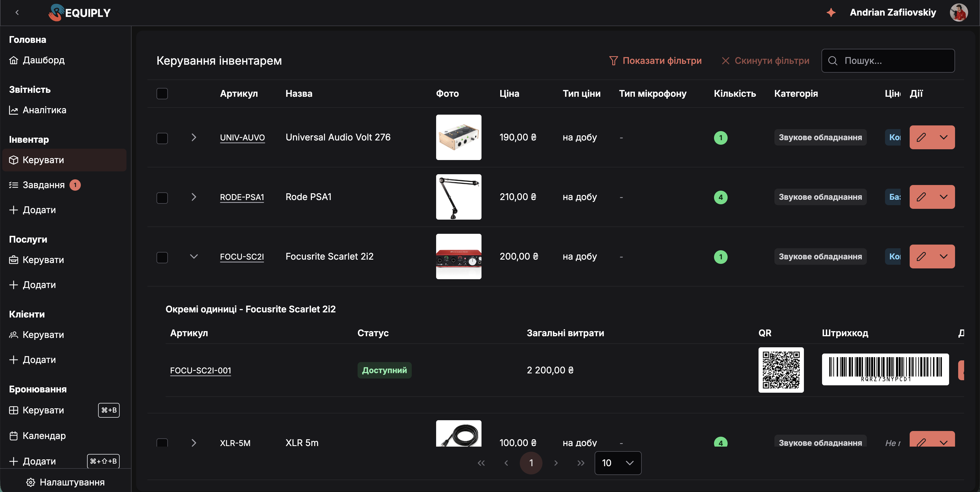The image size is (980, 492).
Task: Click the QR code for FOCU-SC2I-001
Action: pyautogui.click(x=781, y=370)
